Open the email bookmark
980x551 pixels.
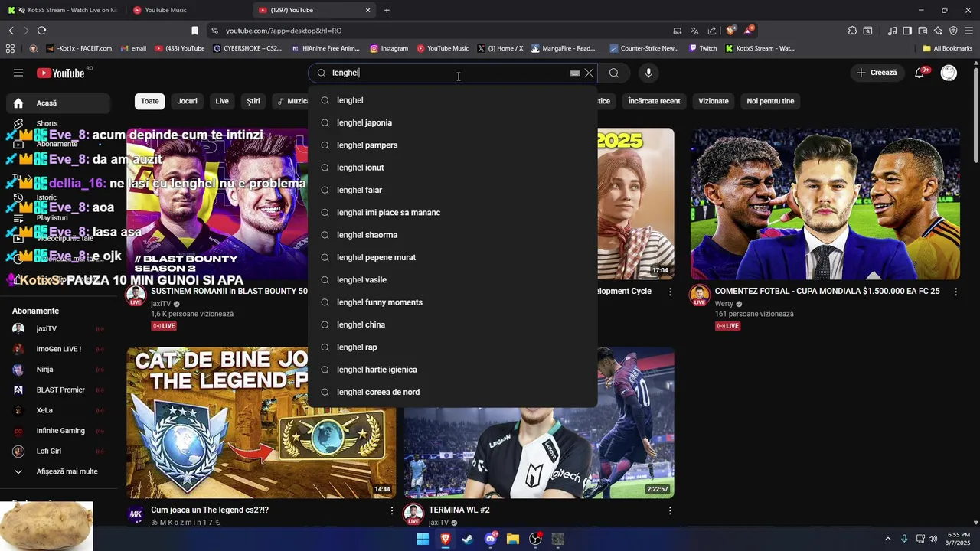(132, 48)
